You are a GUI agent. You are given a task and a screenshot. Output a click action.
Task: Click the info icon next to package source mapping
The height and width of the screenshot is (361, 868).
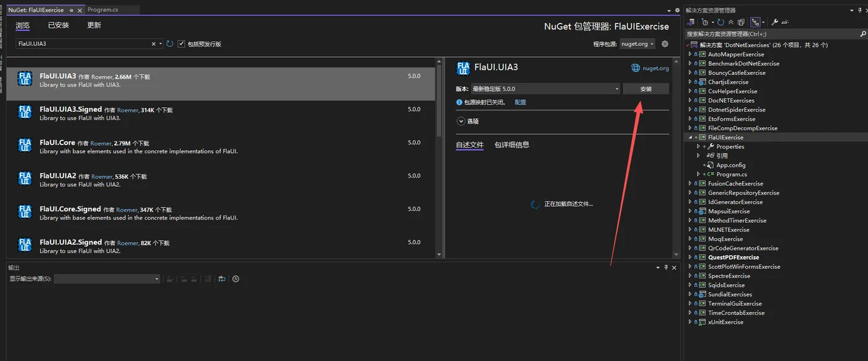click(x=459, y=102)
